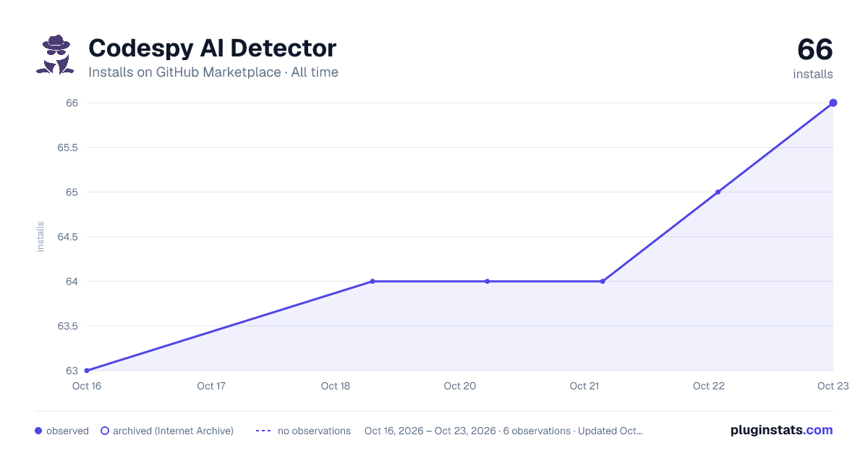Image resolution: width=868 pixels, height=456 pixels.
Task: Click the date range and observations summary
Action: click(x=503, y=431)
